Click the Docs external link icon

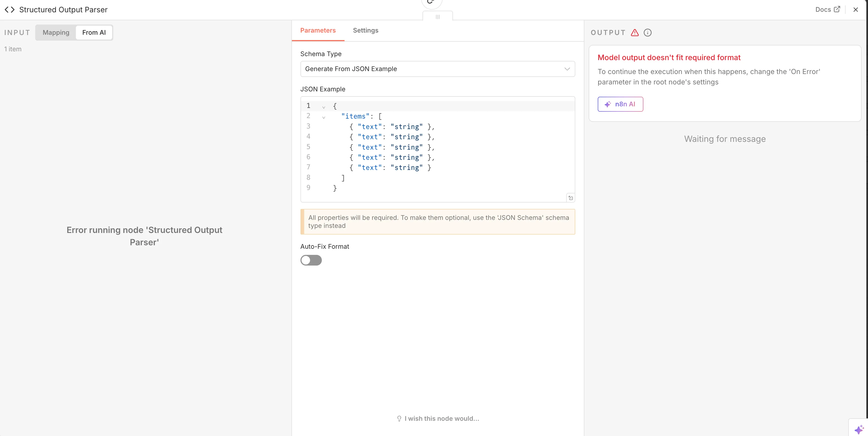[x=837, y=9]
